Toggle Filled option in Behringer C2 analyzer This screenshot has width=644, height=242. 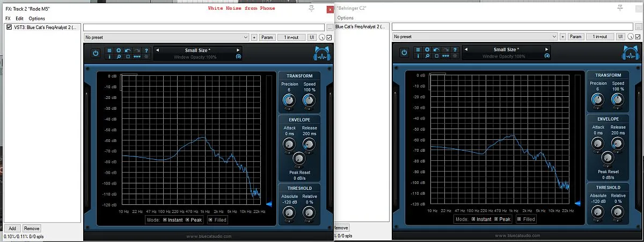(527, 219)
